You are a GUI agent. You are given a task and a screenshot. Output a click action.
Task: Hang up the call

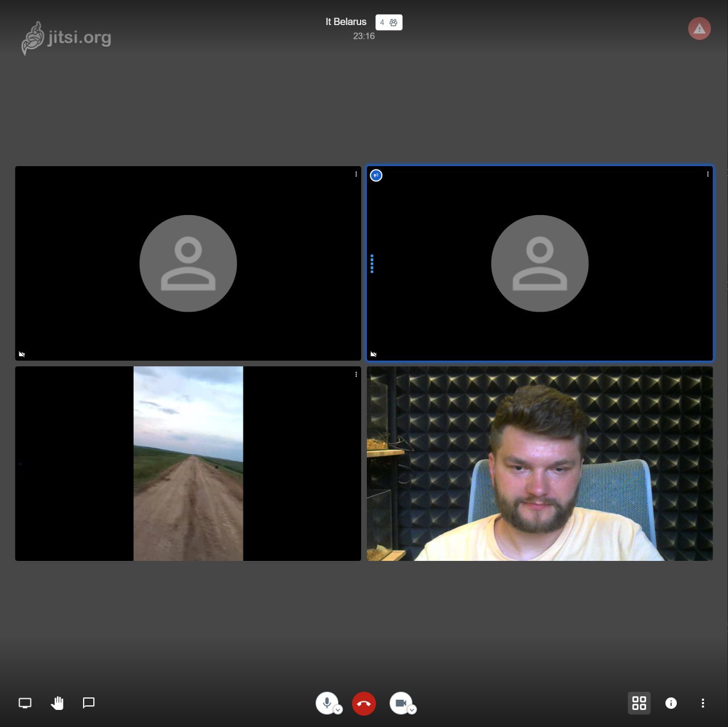tap(364, 704)
